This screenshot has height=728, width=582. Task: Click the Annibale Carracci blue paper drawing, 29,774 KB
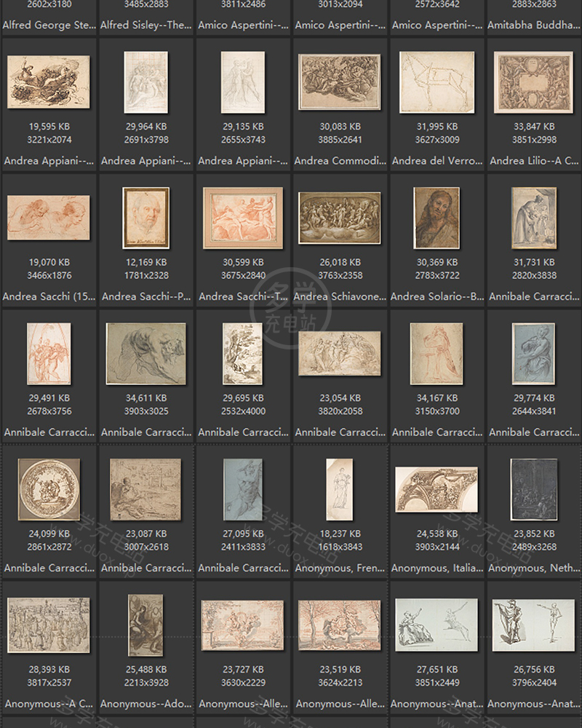click(x=534, y=353)
